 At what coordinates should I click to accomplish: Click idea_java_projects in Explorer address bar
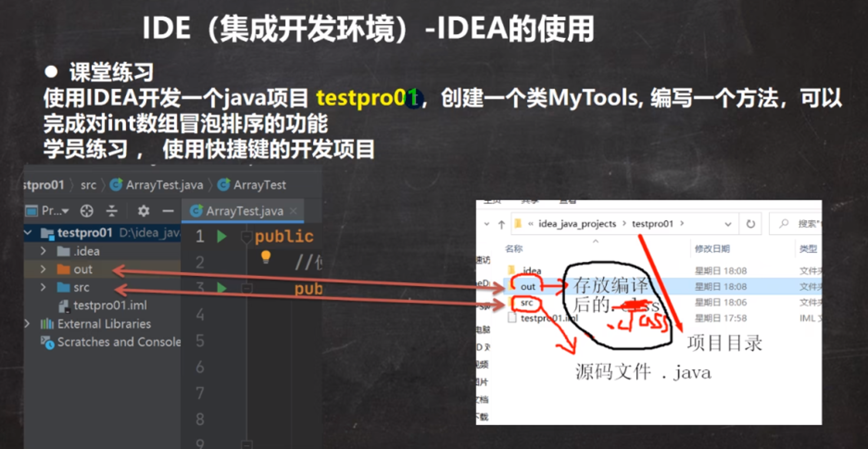[577, 224]
